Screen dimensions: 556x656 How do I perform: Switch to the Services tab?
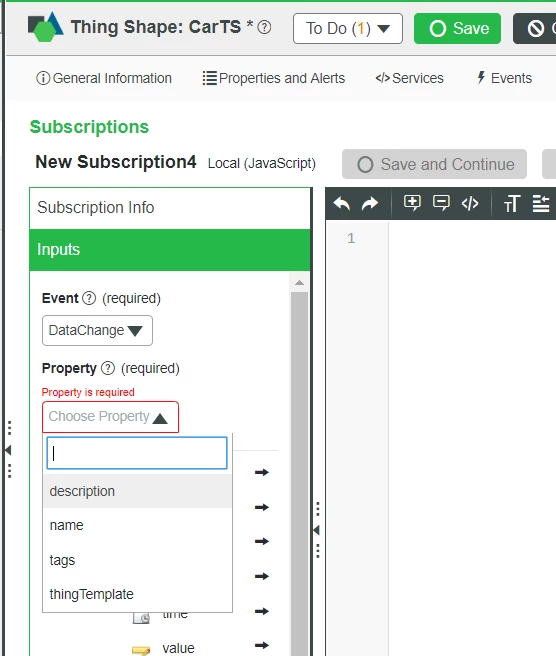410,78
